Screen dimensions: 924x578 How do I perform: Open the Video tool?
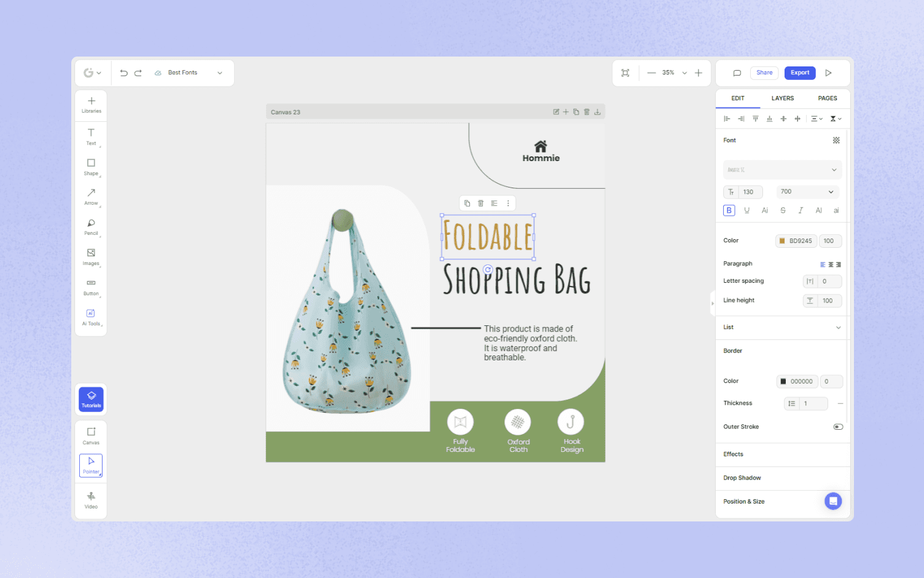[91, 500]
